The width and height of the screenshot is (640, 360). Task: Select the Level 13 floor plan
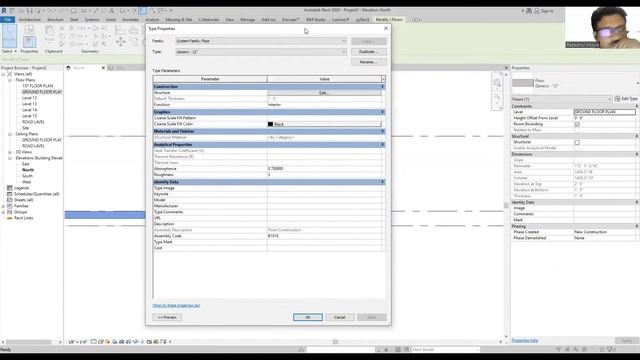29,104
